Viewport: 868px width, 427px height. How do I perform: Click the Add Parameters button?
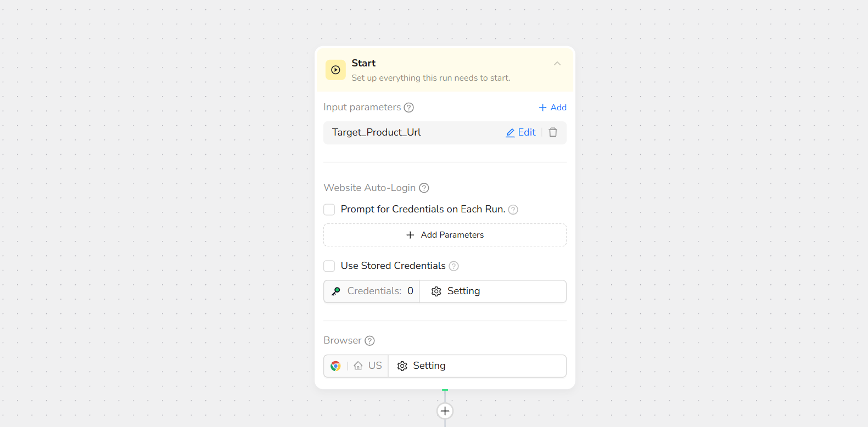pos(445,235)
